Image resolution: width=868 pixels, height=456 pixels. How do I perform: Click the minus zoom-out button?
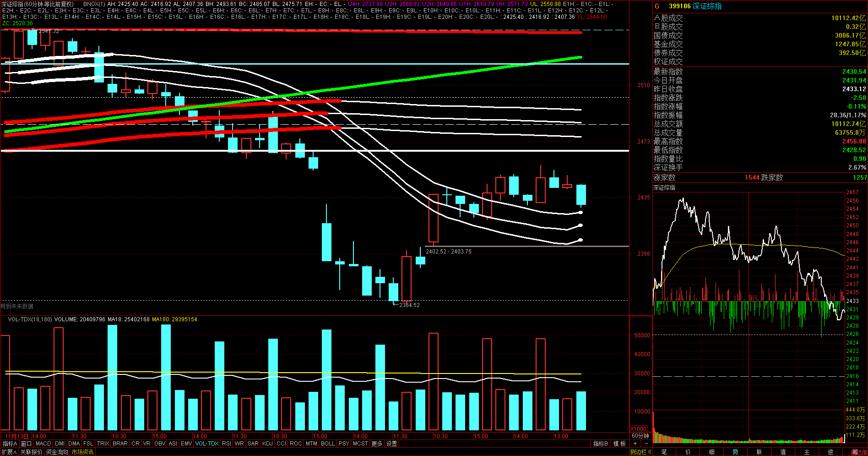point(646,444)
